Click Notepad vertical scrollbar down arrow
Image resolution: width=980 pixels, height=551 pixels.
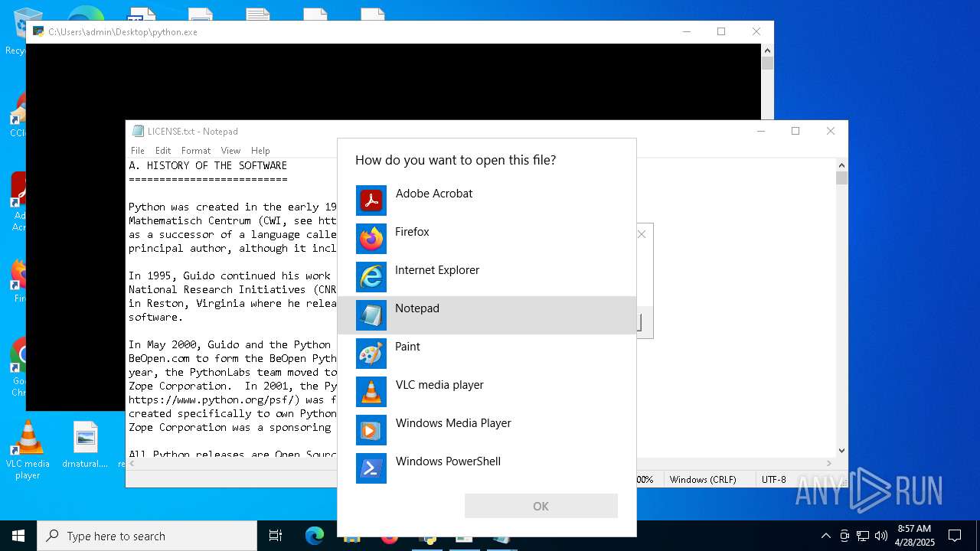pos(841,451)
